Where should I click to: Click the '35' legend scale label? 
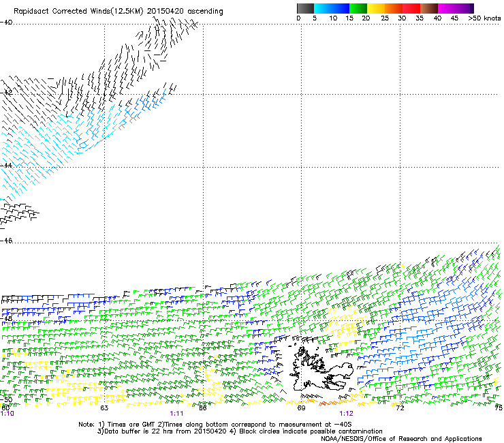pyautogui.click(x=420, y=18)
